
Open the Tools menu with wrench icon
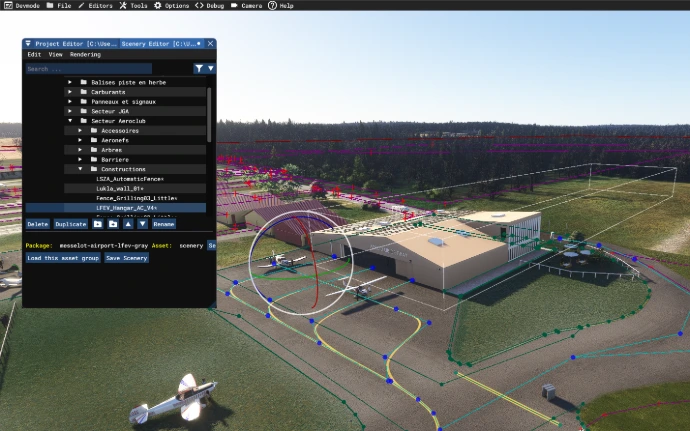click(133, 5)
